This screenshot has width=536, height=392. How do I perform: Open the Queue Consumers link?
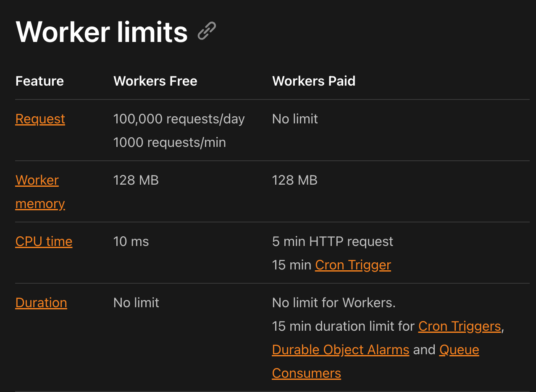tap(376, 361)
